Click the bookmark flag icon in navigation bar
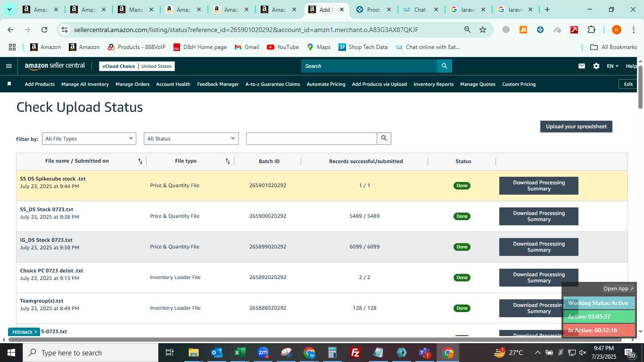This screenshot has height=362, width=644. [9, 84]
